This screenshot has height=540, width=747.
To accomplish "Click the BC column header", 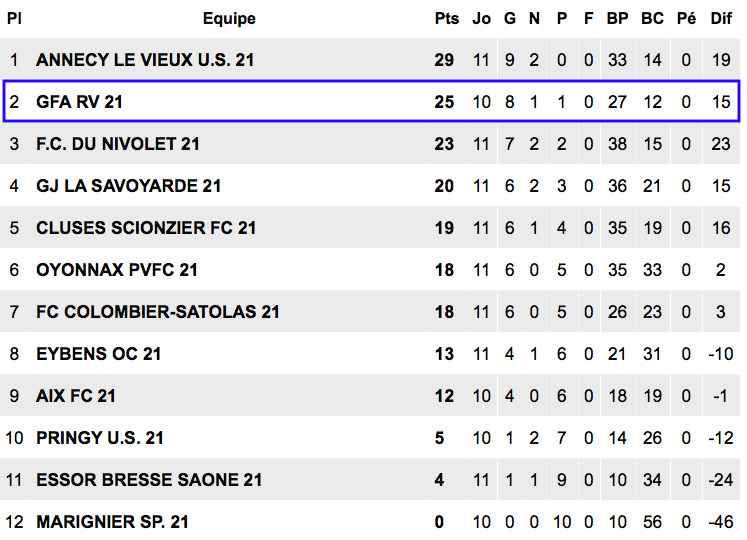I will coord(652,19).
